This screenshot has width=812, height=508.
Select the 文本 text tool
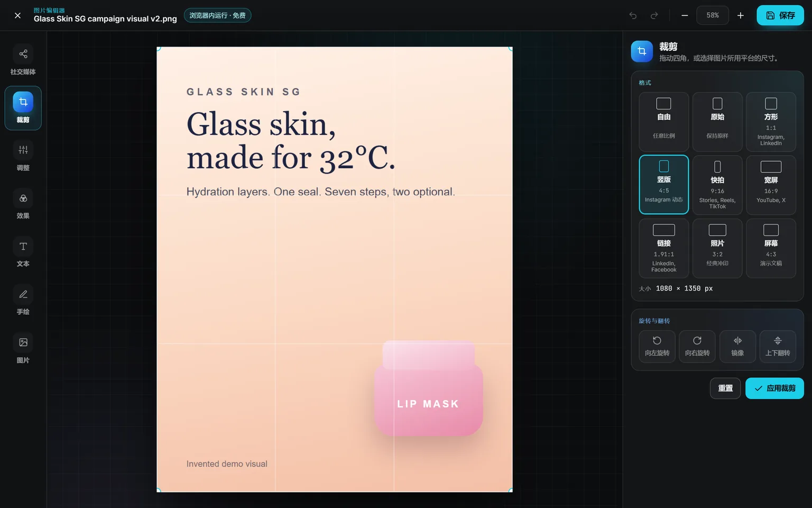[x=23, y=252]
